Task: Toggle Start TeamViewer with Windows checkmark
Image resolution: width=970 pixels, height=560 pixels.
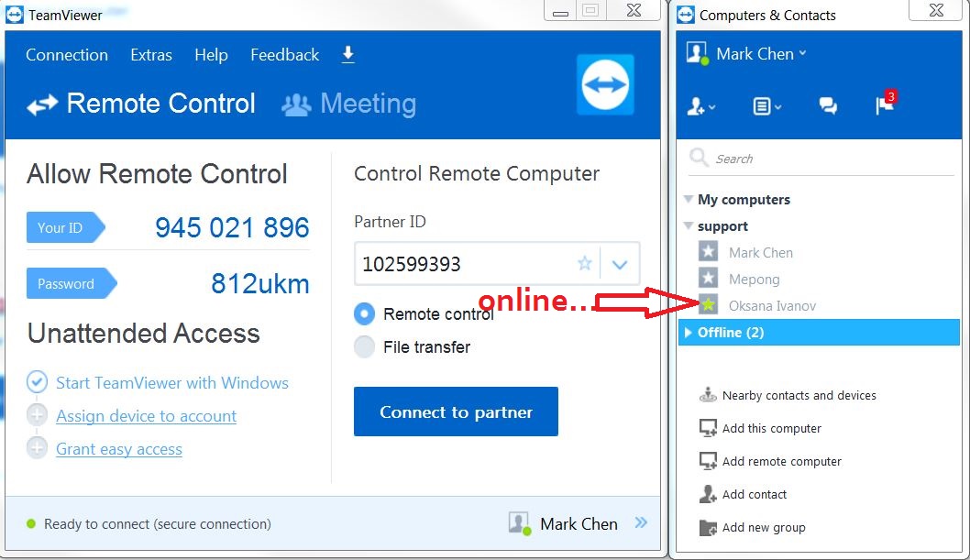Action: coord(37,382)
